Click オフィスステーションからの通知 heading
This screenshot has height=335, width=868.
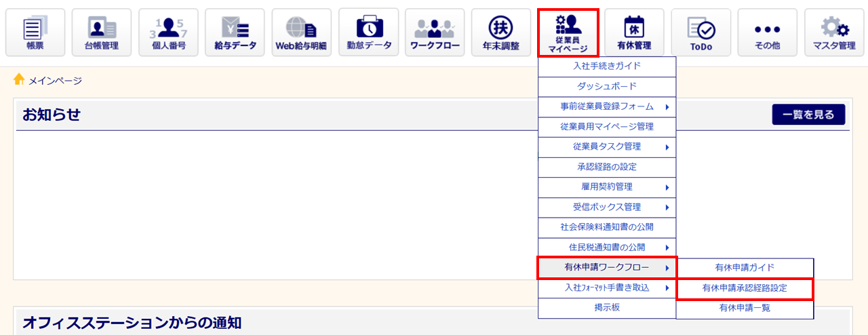[x=132, y=323]
